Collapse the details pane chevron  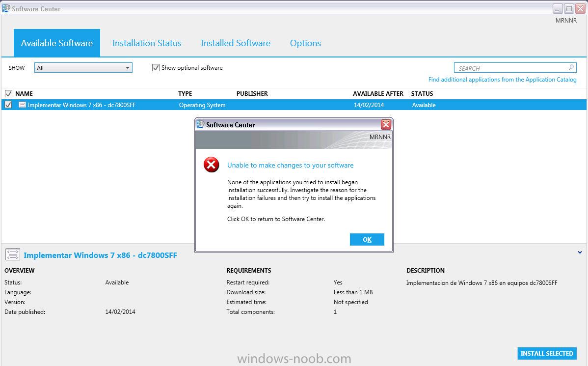point(580,252)
